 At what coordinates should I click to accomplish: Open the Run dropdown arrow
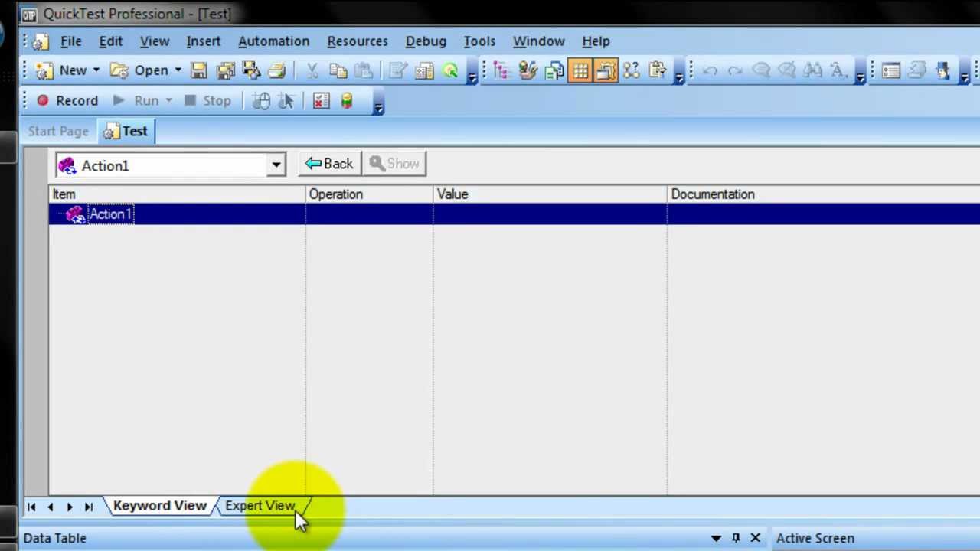168,100
